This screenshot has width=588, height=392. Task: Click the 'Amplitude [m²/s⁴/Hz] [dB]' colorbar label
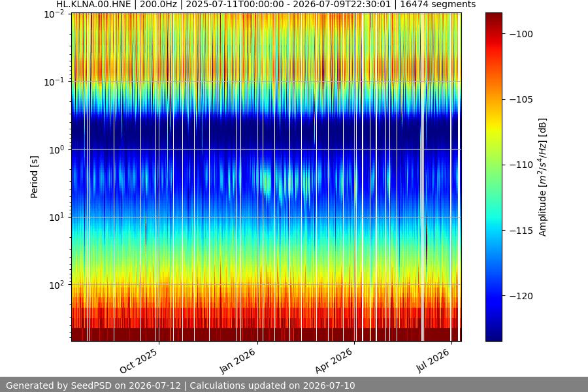click(x=543, y=177)
